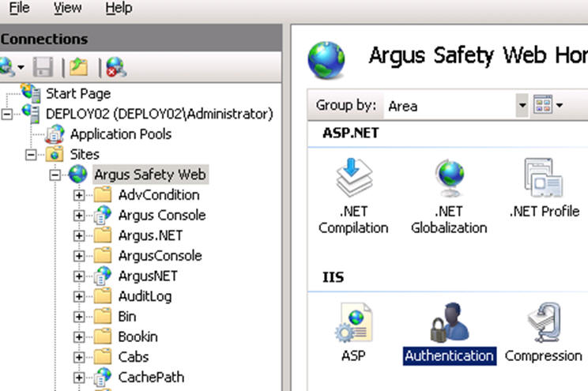
Task: Open the File menu
Action: pyautogui.click(x=20, y=7)
